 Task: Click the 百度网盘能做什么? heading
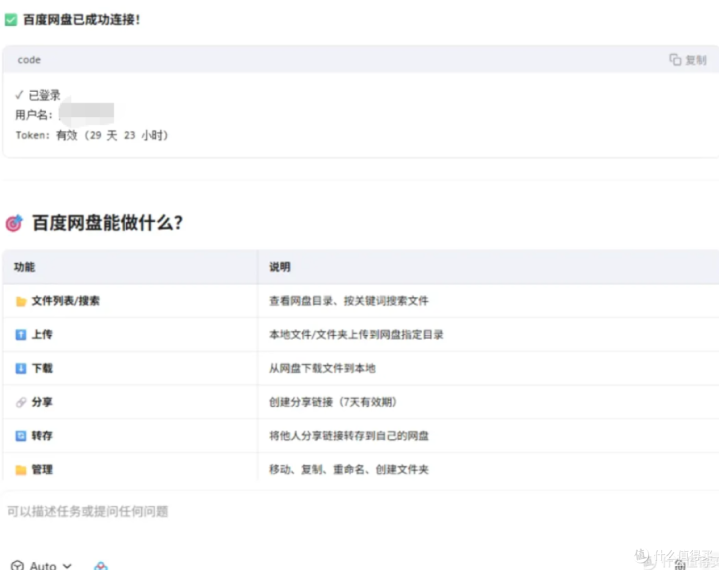(107, 223)
